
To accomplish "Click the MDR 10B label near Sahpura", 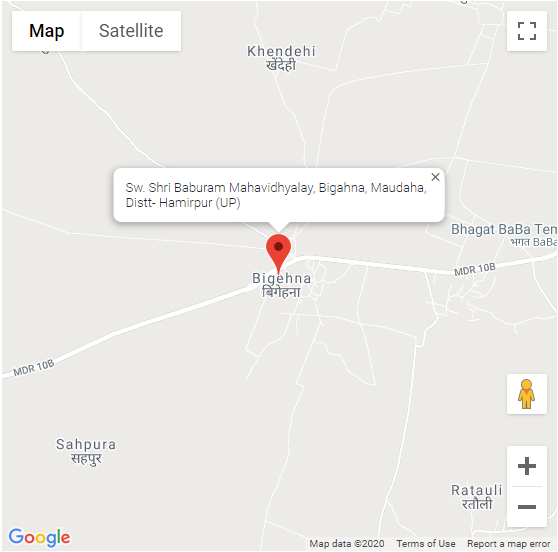I will (34, 368).
